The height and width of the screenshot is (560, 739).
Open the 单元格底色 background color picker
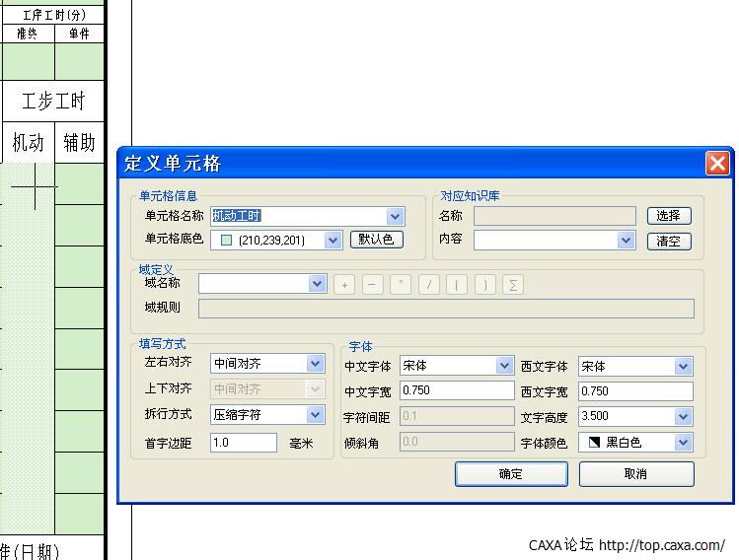pyautogui.click(x=333, y=240)
